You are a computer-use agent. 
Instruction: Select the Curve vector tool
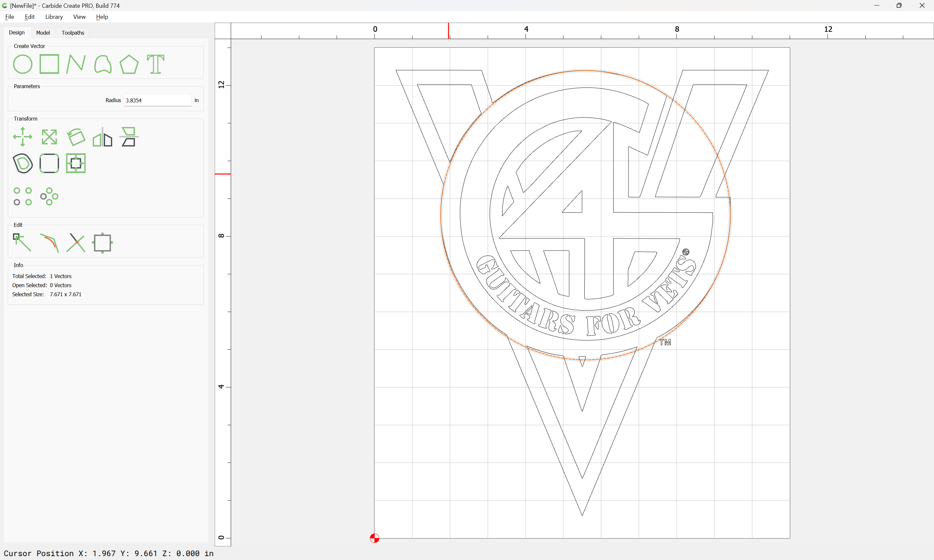pos(103,64)
